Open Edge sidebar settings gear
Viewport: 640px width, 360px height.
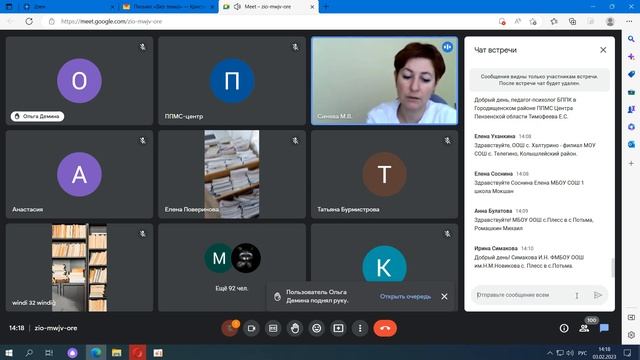point(631,335)
